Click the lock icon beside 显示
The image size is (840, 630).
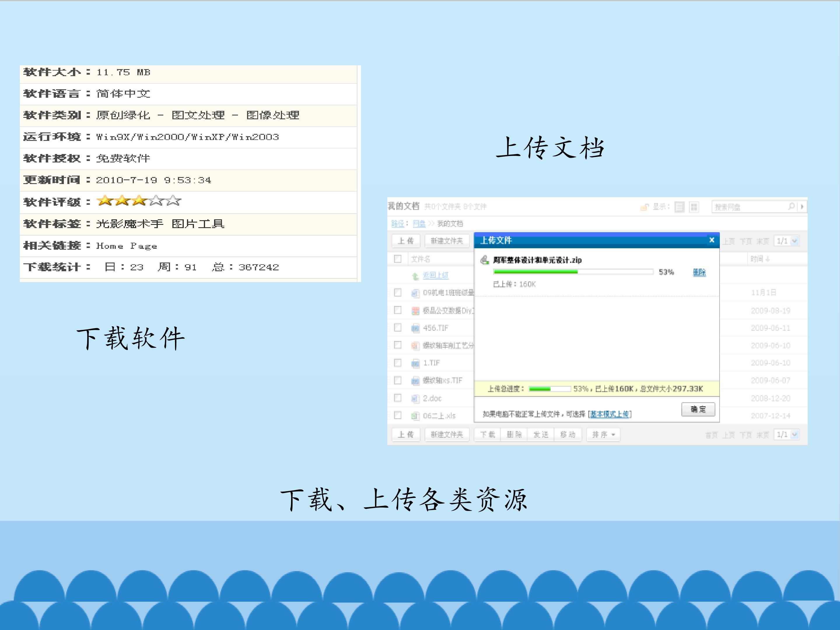point(644,207)
